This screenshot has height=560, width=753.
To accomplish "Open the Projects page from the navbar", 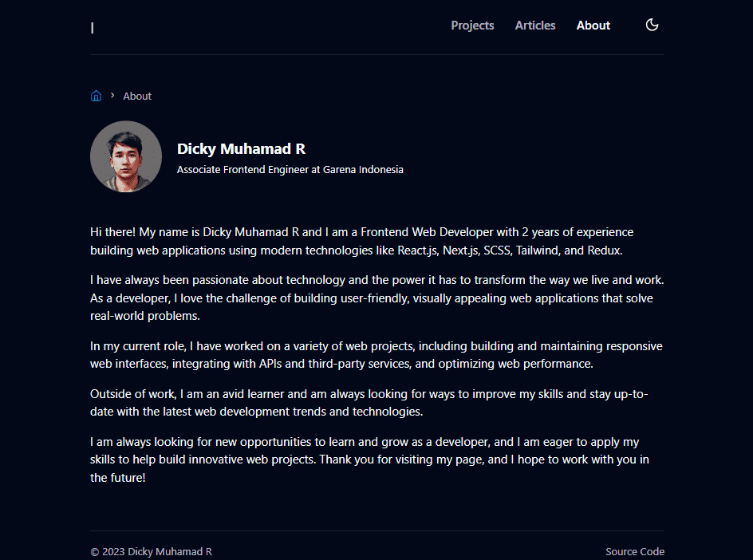I will pos(472,26).
